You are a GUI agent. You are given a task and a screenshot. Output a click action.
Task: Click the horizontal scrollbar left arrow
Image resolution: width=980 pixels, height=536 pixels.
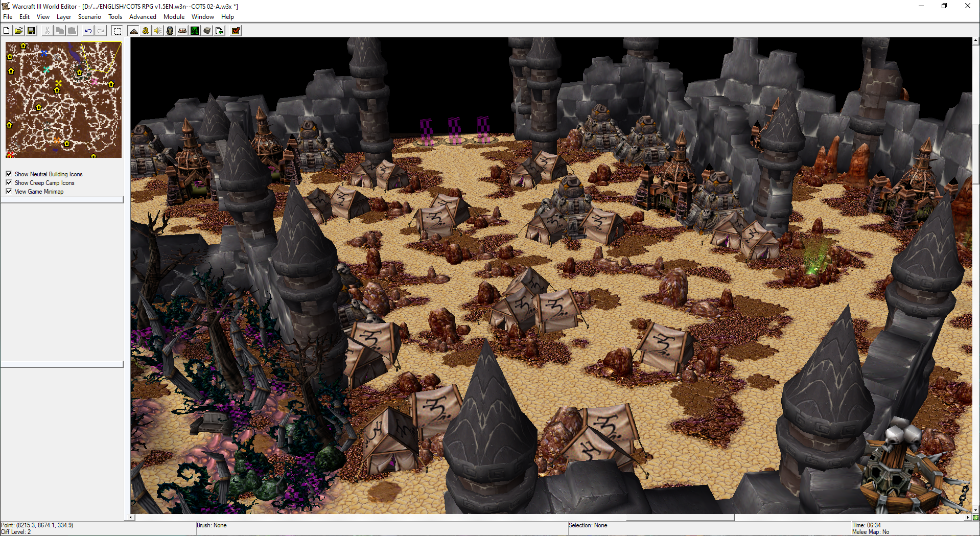coord(131,517)
